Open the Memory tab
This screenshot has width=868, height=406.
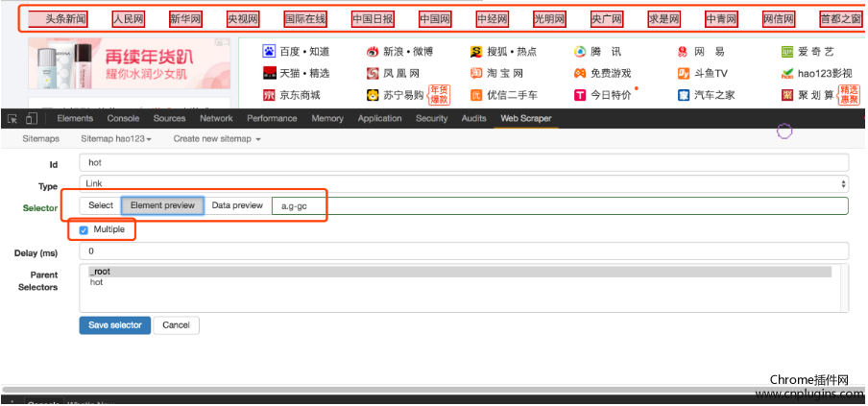coord(327,118)
